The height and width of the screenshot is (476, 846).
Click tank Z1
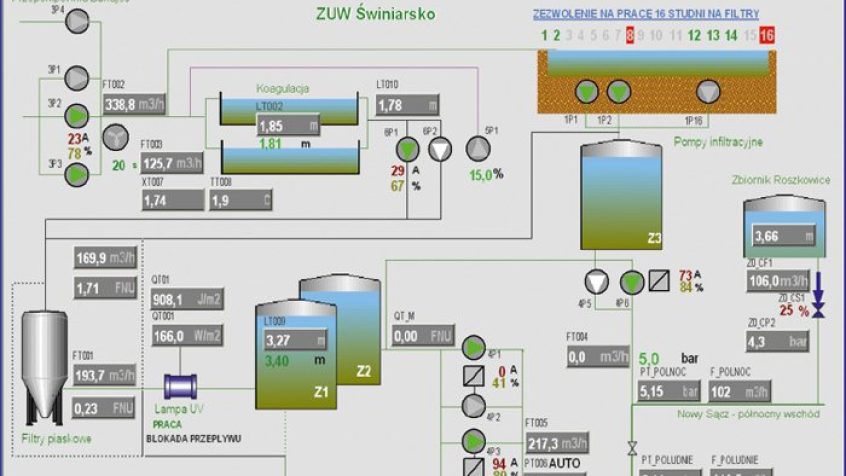click(296, 355)
